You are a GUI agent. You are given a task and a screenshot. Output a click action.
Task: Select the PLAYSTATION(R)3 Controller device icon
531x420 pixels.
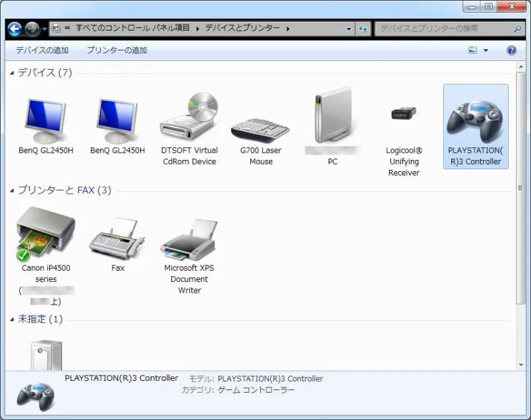(x=475, y=127)
